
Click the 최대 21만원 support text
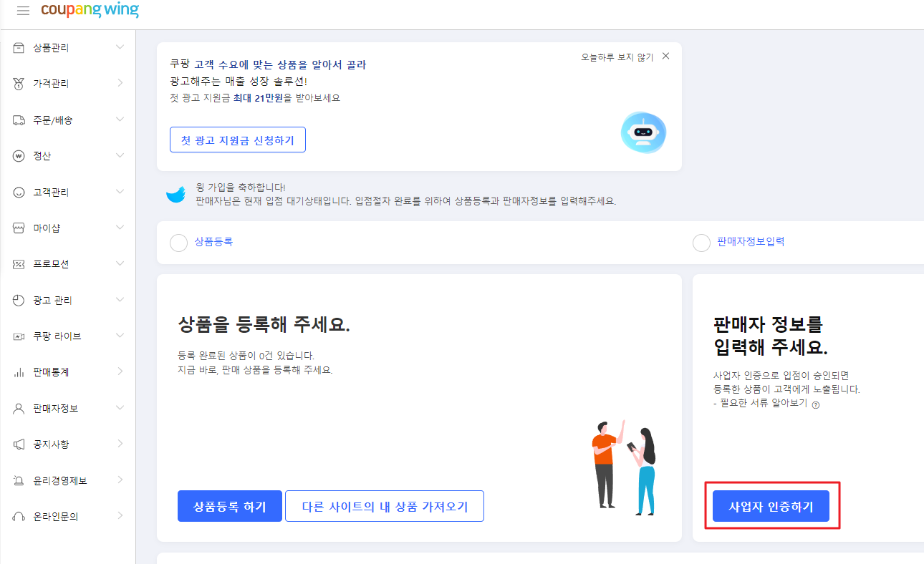[258, 97]
